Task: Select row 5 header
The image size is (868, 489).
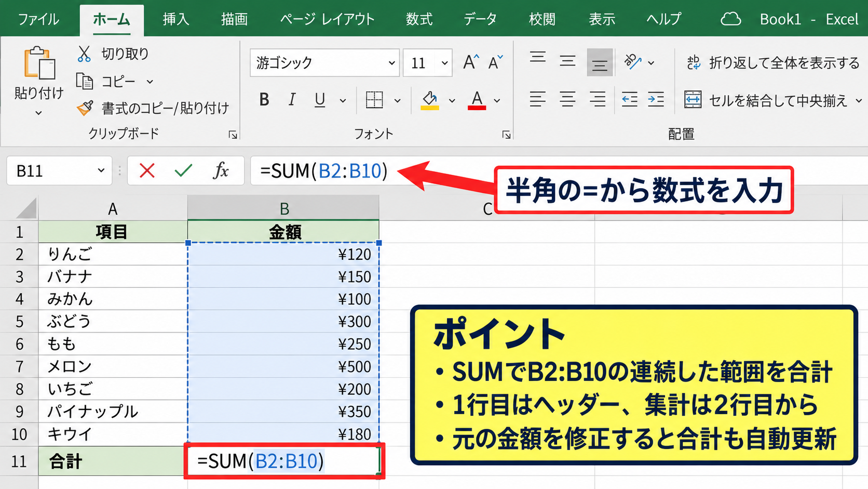Action: tap(19, 321)
